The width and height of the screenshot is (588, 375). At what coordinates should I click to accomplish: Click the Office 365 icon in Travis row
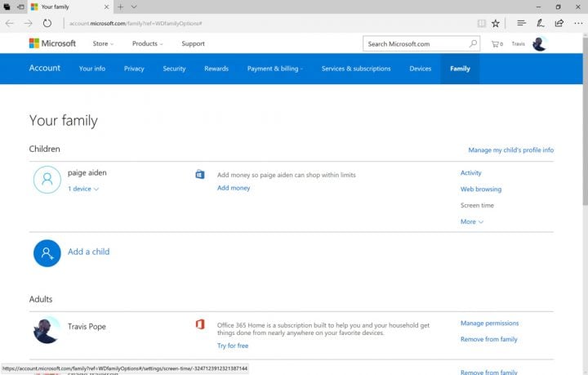tap(200, 324)
